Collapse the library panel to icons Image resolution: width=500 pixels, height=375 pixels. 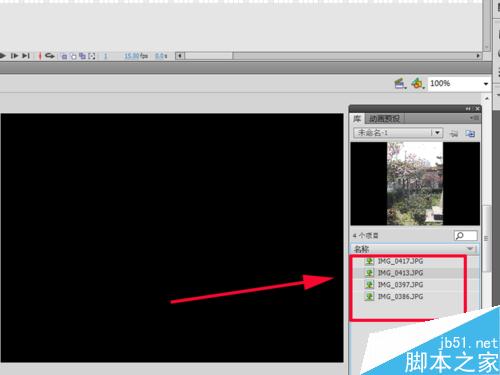tap(468, 109)
